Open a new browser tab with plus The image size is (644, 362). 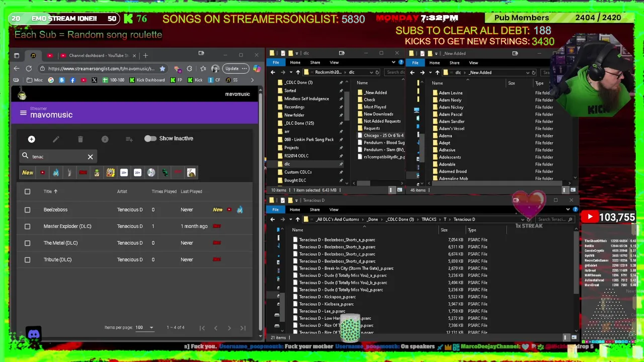[x=145, y=55]
